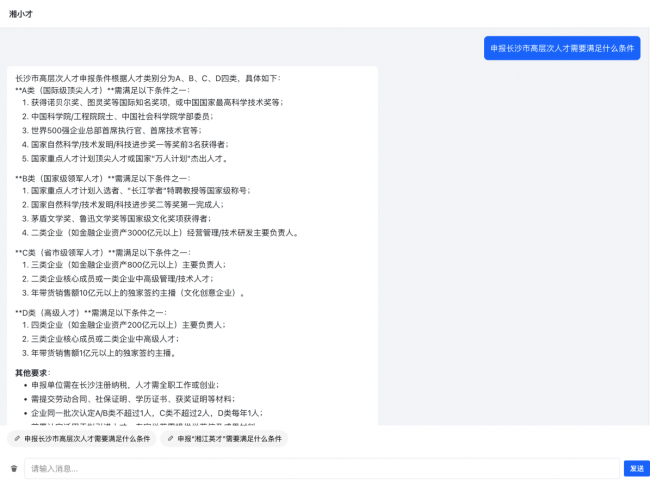Click the intro line 长沙市高层次人才申报条件
Image resolution: width=650 pixels, height=481 pixels.
pos(148,78)
